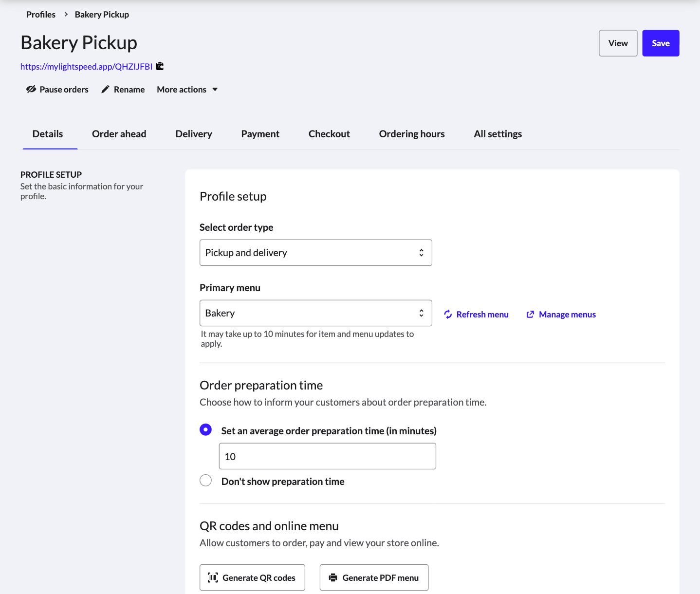Click the Refresh menu circular arrows icon
This screenshot has width=700, height=594.
[x=448, y=315]
